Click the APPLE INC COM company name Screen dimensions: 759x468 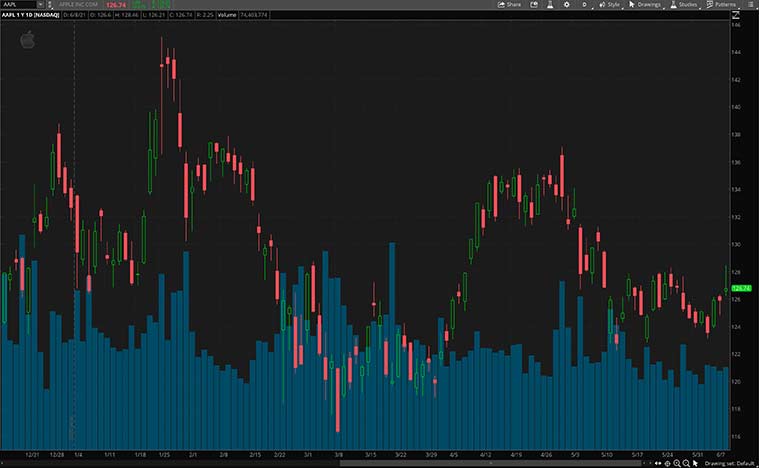(78, 4)
